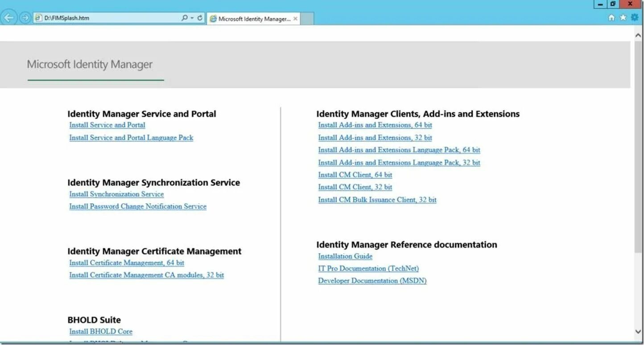This screenshot has height=345, width=644.
Task: Click the vertical scrollbar down arrow
Action: click(x=638, y=331)
